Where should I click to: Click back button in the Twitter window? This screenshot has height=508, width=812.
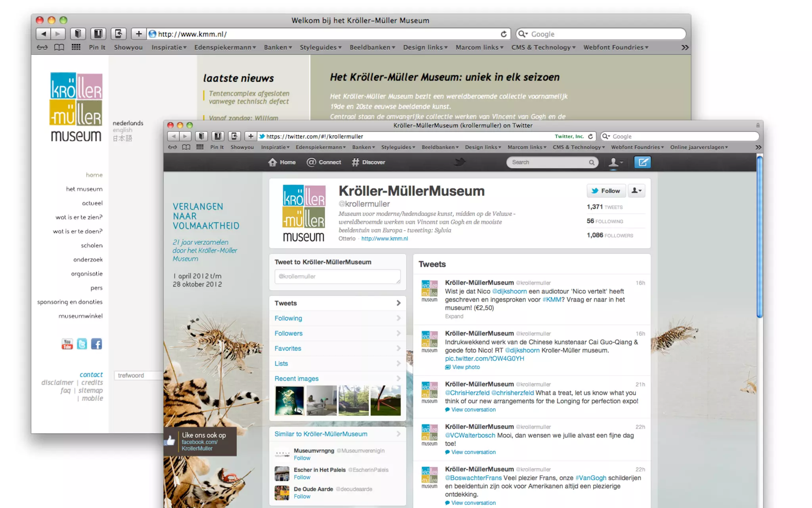tap(173, 137)
